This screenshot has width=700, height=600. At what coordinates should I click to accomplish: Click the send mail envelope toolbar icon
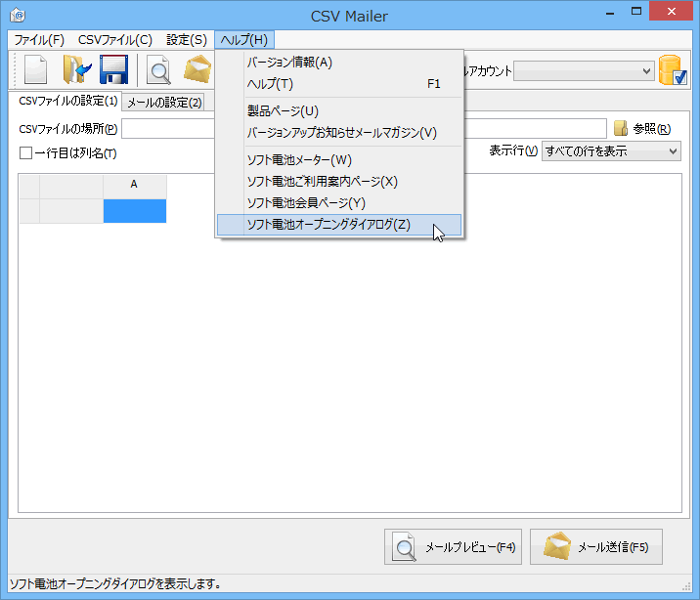pyautogui.click(x=197, y=71)
